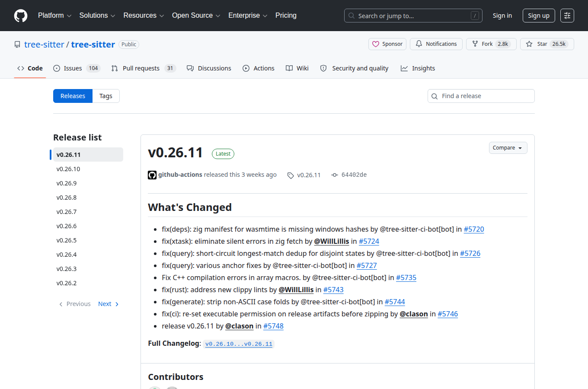This screenshot has height=389, width=588.
Task: Open the v0.26.11 release title
Action: (x=176, y=153)
